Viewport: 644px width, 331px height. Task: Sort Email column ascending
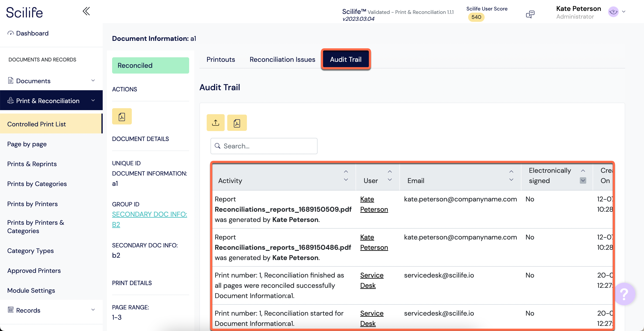pyautogui.click(x=511, y=172)
